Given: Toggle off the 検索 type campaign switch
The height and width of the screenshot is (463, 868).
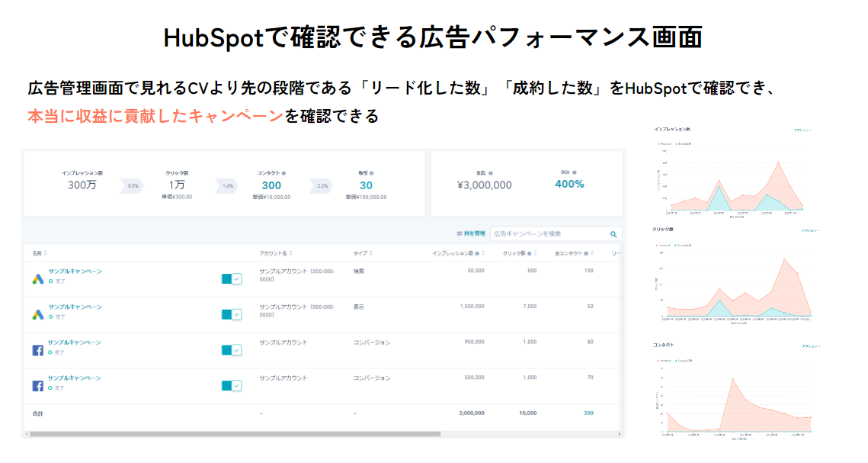Looking at the screenshot, I should [x=232, y=278].
